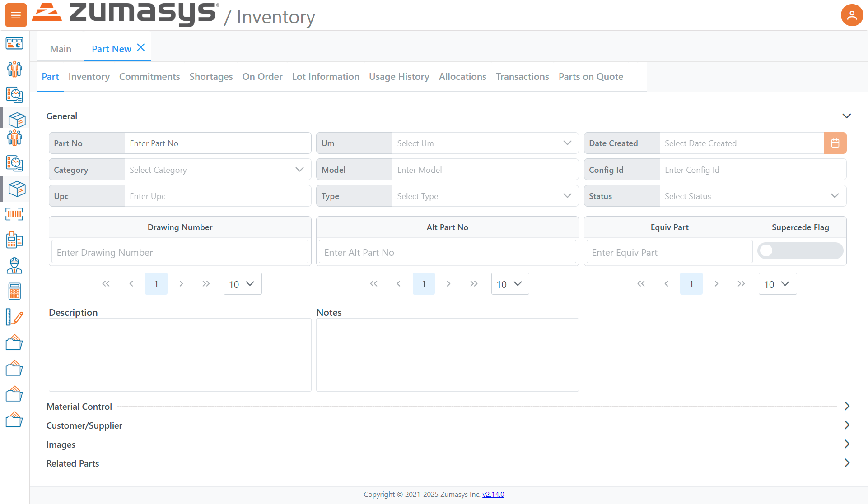
Task: Click the Enter Part No input field
Action: (x=218, y=143)
